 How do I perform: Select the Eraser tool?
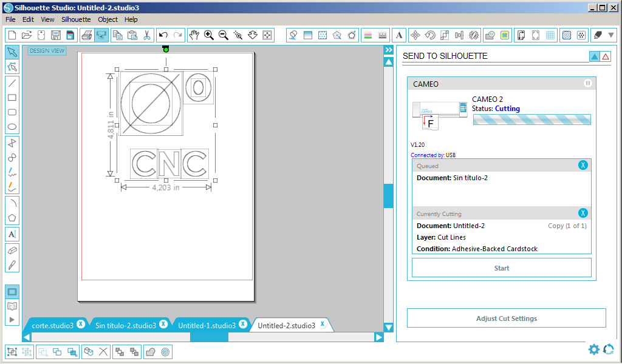(x=12, y=251)
